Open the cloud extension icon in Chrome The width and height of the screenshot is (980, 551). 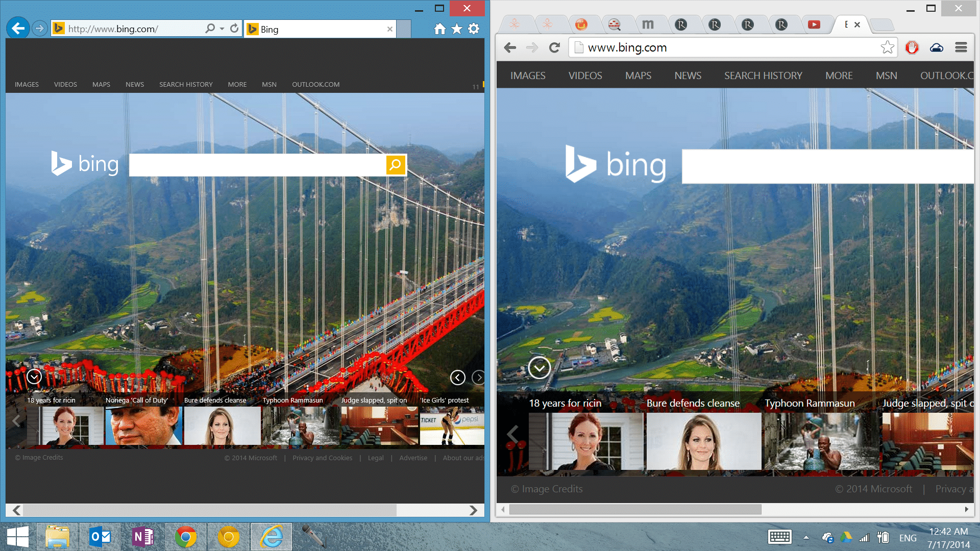click(937, 47)
